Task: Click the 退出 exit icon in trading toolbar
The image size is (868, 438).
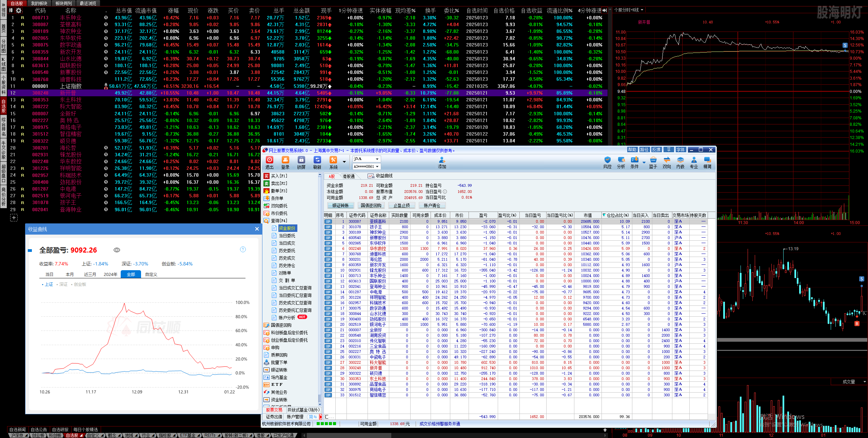Action: tap(270, 162)
